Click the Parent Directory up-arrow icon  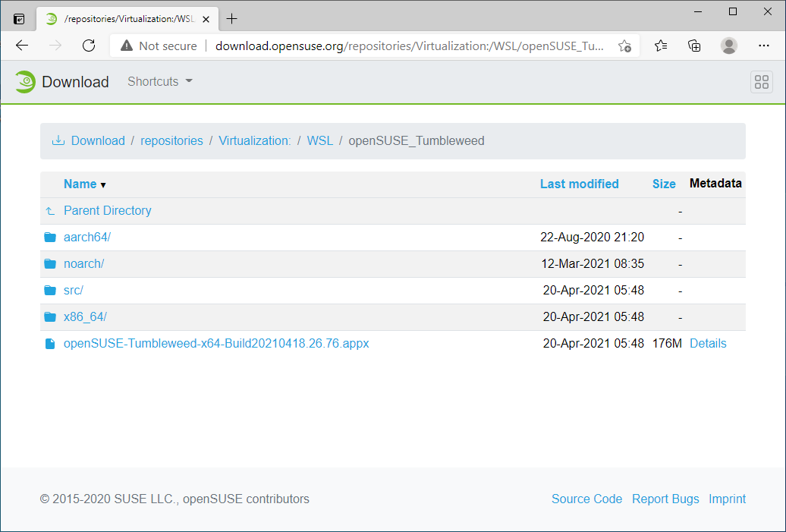pos(50,211)
